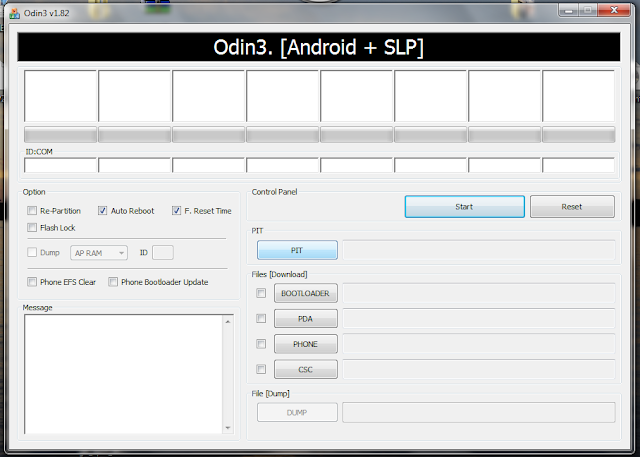Click the PIT file path field
The width and height of the screenshot is (640, 457).
coord(479,250)
